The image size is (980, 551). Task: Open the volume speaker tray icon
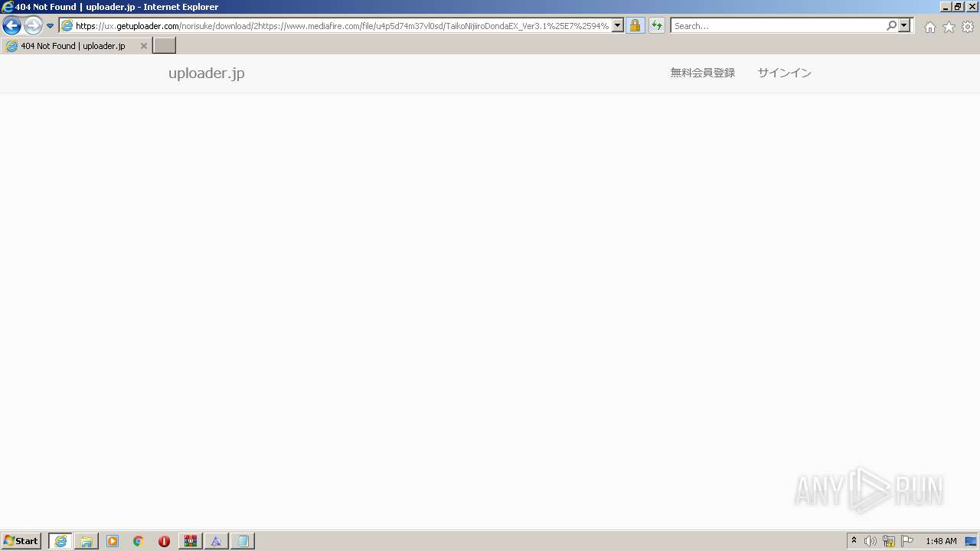click(x=871, y=541)
